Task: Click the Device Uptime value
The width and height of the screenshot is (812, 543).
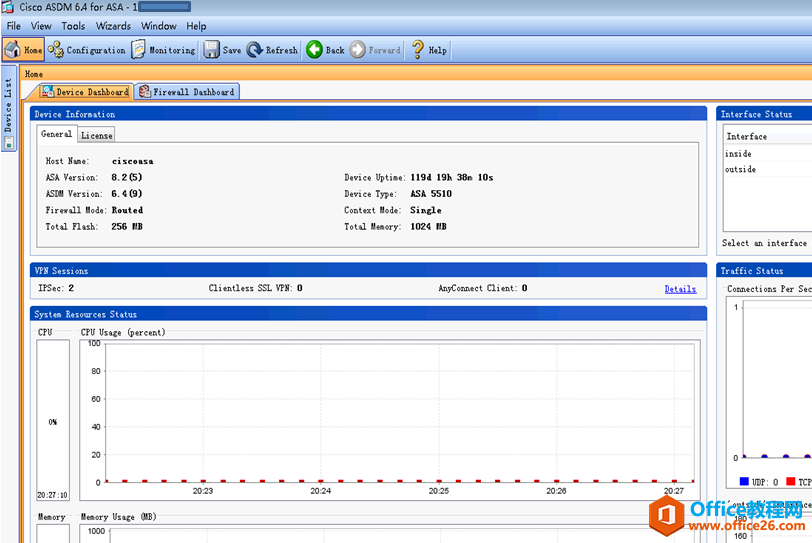Action: (452, 177)
